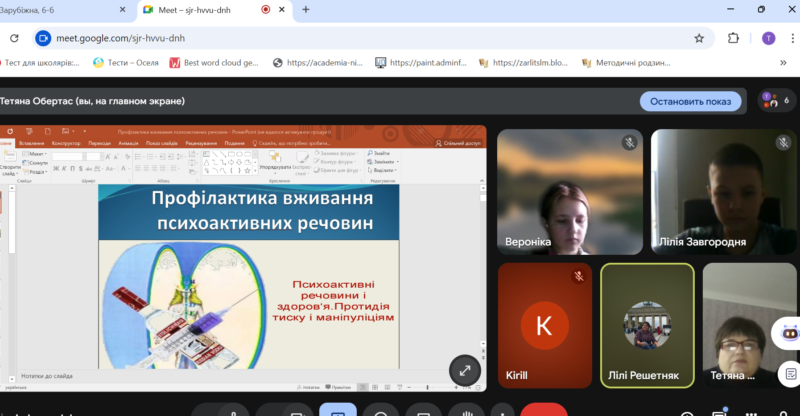This screenshot has width=800, height=416.
Task: Expand the Розділ dropdown in slides group
Action: point(37,171)
